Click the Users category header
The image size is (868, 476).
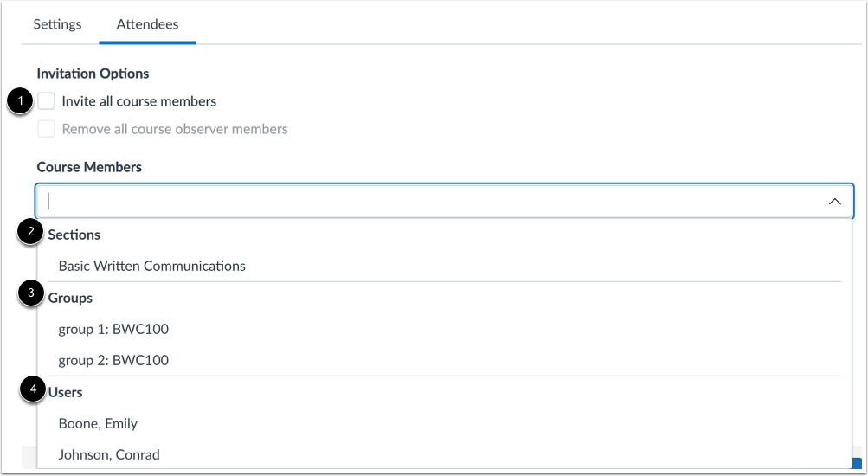pyautogui.click(x=66, y=392)
